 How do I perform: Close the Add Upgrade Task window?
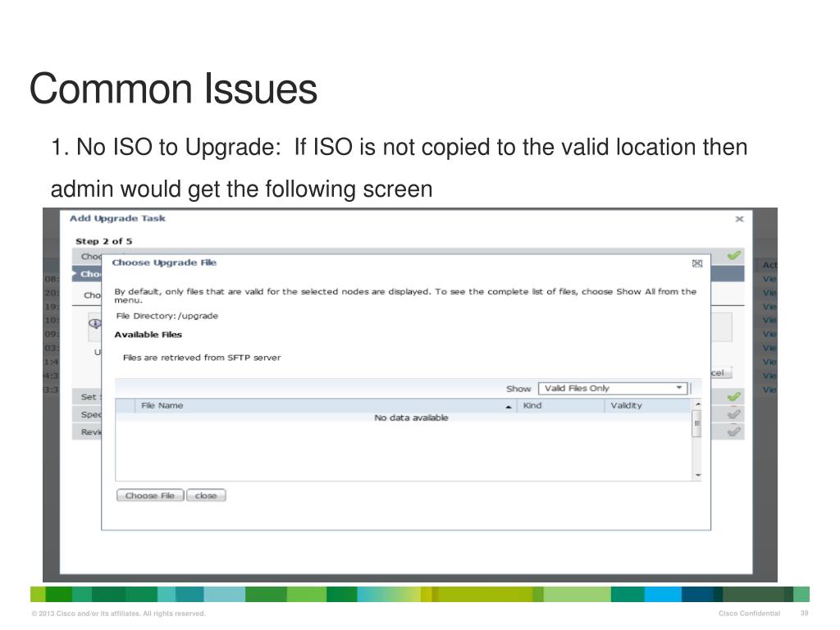(x=739, y=219)
